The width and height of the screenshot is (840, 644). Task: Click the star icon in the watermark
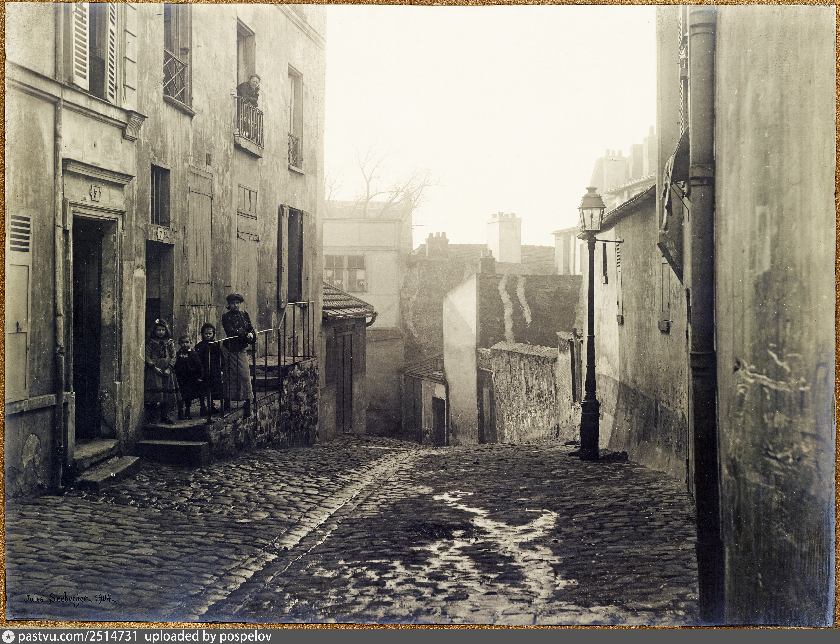click(x=8, y=637)
